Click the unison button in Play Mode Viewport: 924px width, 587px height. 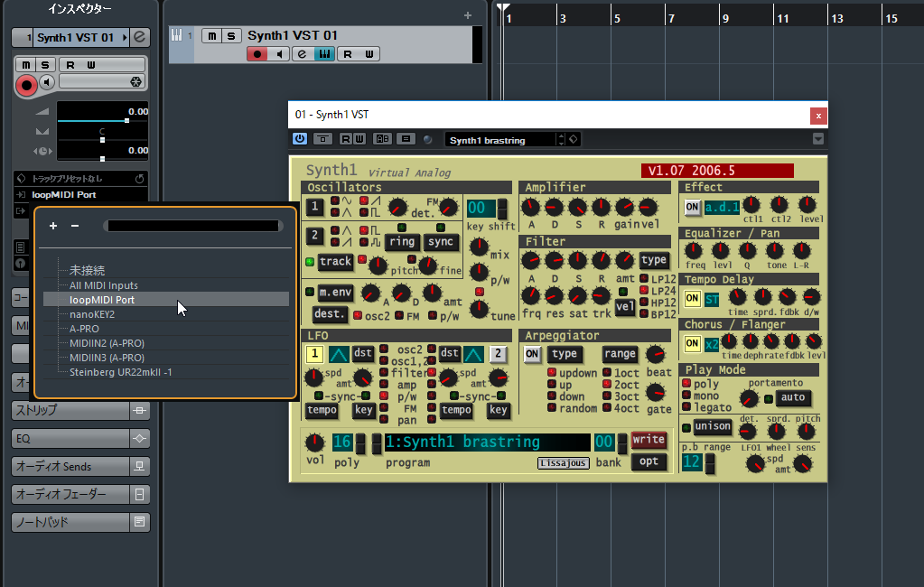[x=713, y=426]
